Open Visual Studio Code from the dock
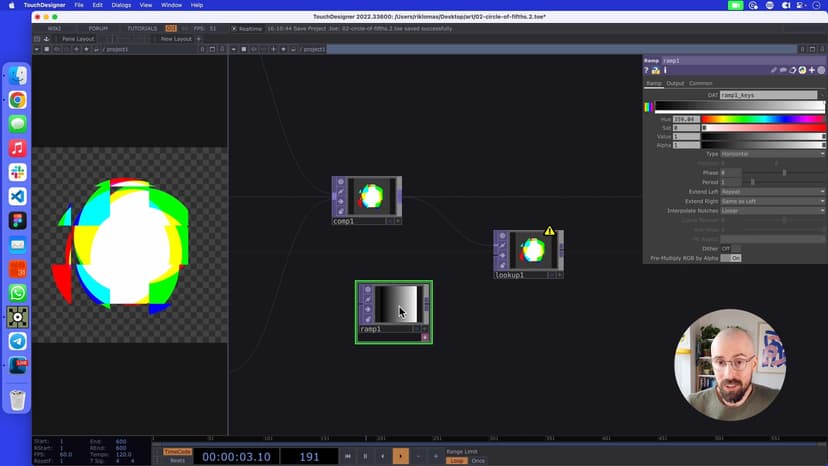828x466 pixels. 18,196
